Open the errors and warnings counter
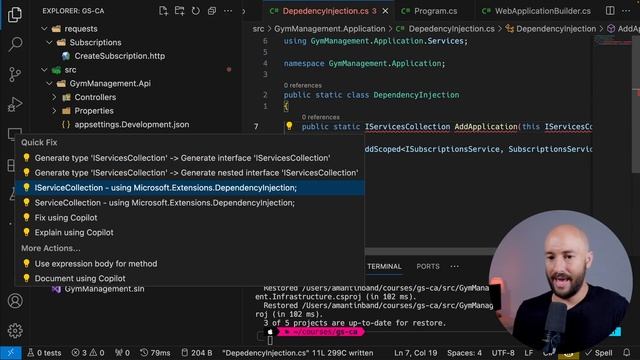This screenshot has height=360, width=640. [x=88, y=353]
